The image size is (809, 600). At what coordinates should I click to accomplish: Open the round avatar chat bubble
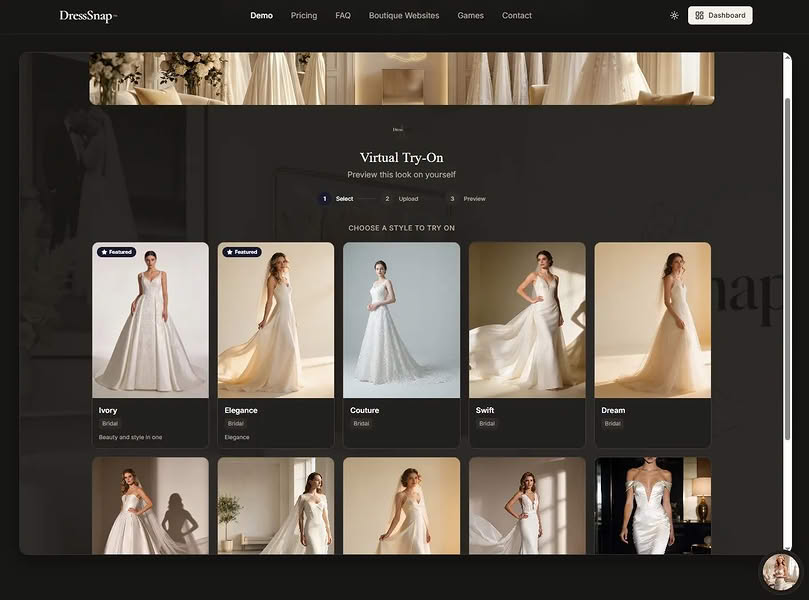coord(781,572)
